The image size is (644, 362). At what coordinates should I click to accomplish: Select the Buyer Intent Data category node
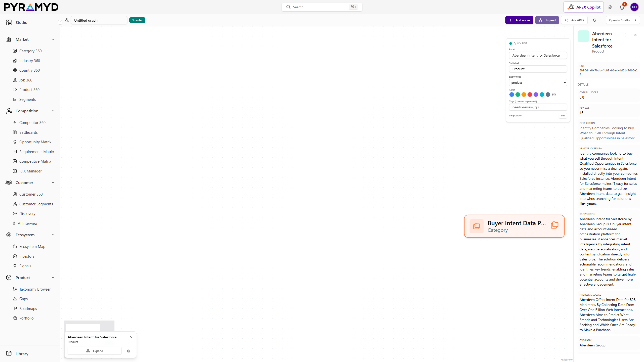click(x=514, y=226)
